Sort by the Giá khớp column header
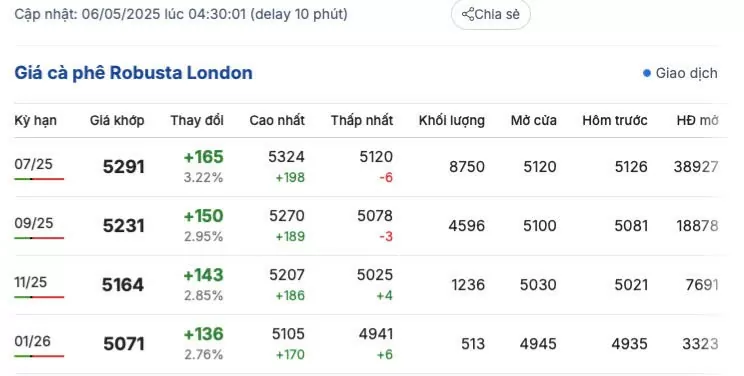This screenshot has height=376, width=744. point(117,121)
